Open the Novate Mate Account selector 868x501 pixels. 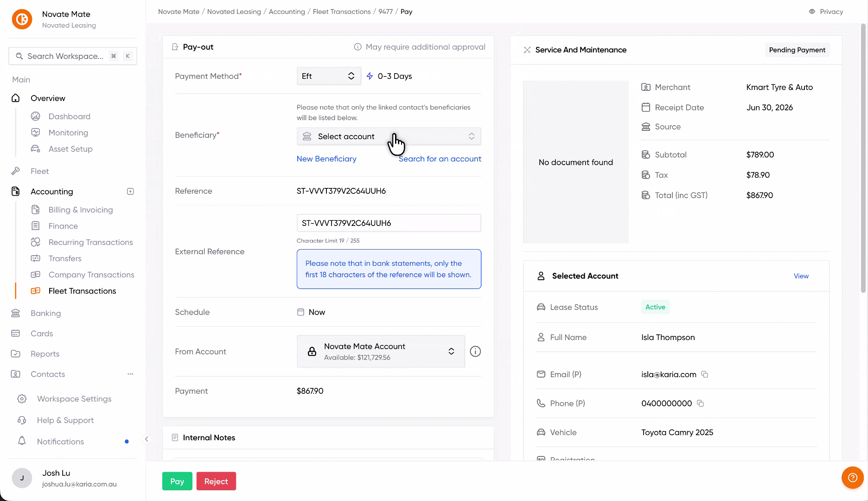tap(381, 352)
